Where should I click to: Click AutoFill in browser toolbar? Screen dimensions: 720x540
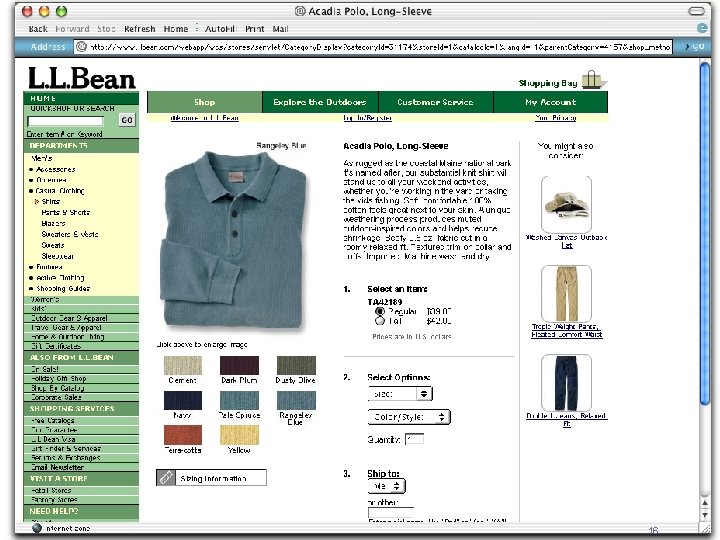[219, 29]
